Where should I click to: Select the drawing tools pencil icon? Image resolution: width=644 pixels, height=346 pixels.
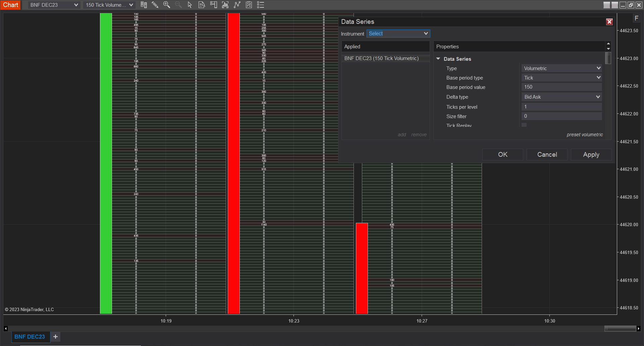tap(155, 5)
